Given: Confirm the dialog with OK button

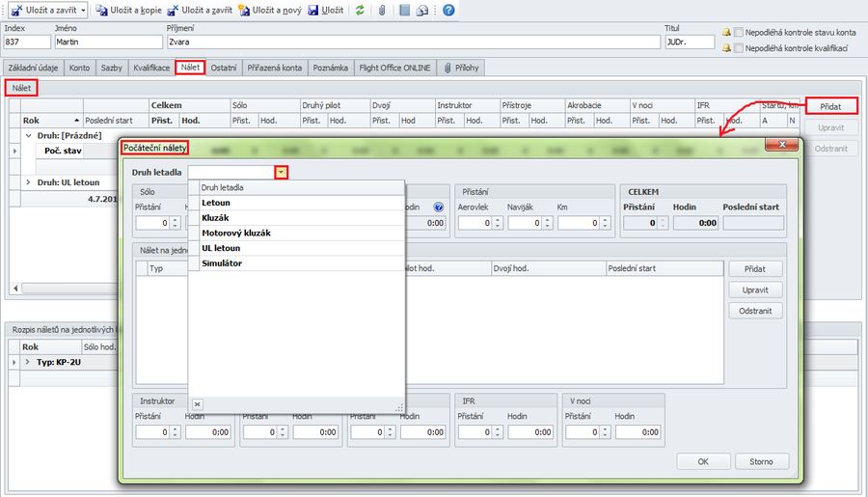Looking at the screenshot, I should (703, 461).
